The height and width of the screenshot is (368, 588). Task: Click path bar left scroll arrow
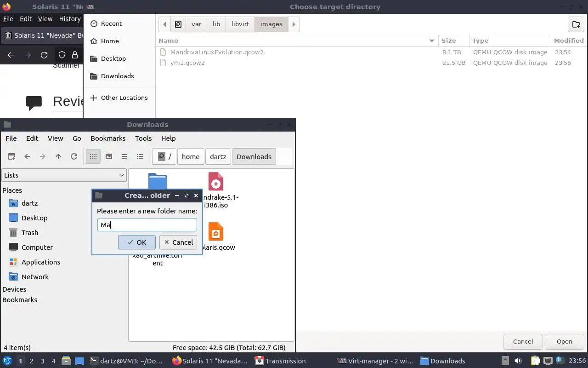pyautogui.click(x=164, y=24)
